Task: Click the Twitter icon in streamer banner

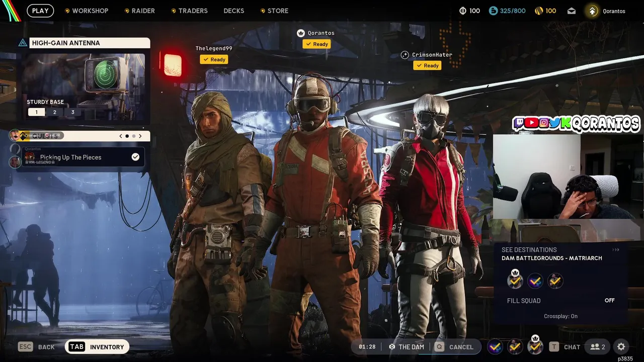Action: (555, 123)
